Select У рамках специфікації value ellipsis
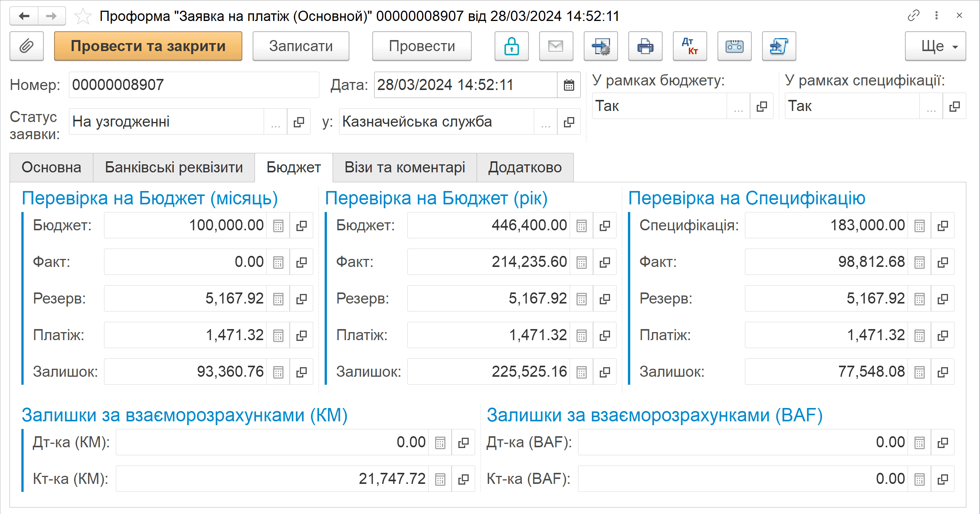This screenshot has height=514, width=980. click(931, 106)
